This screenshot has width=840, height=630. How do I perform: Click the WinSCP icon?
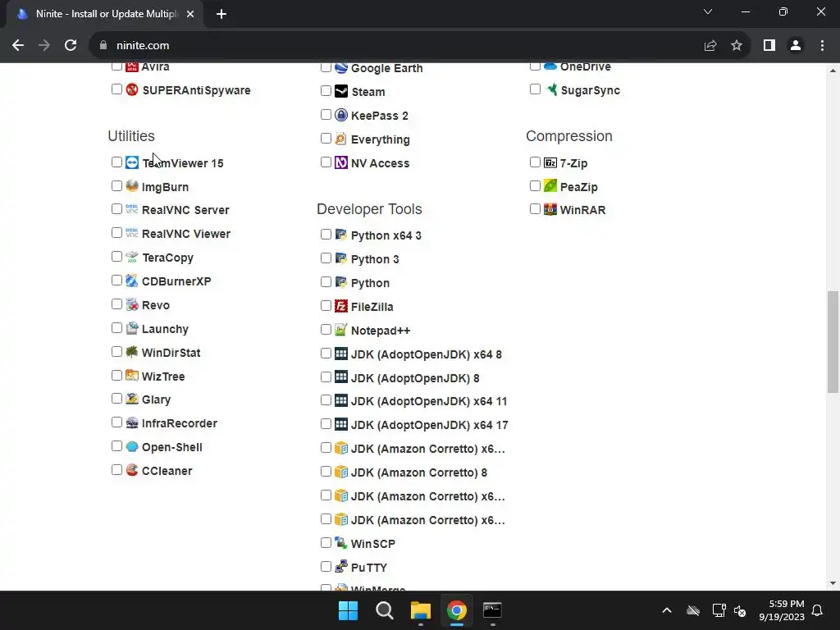[341, 543]
